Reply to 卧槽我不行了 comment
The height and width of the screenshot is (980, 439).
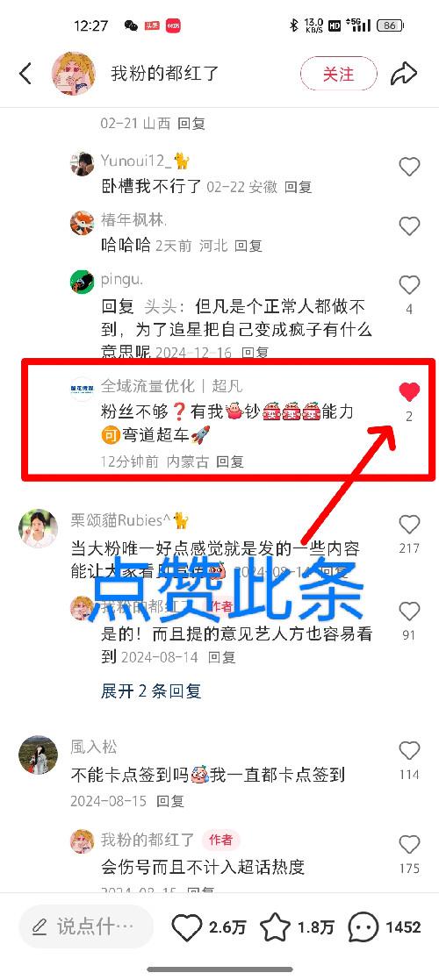299,187
